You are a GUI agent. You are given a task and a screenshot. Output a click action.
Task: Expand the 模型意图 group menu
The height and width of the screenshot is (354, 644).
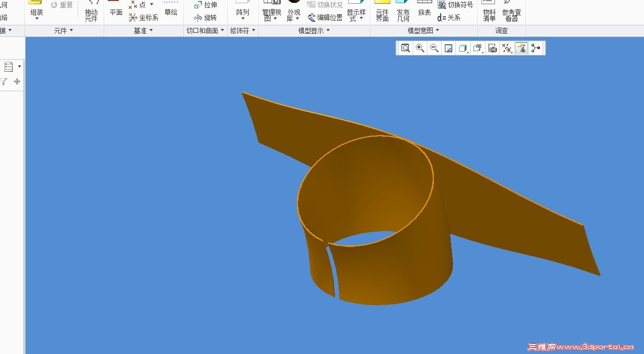[x=424, y=31]
